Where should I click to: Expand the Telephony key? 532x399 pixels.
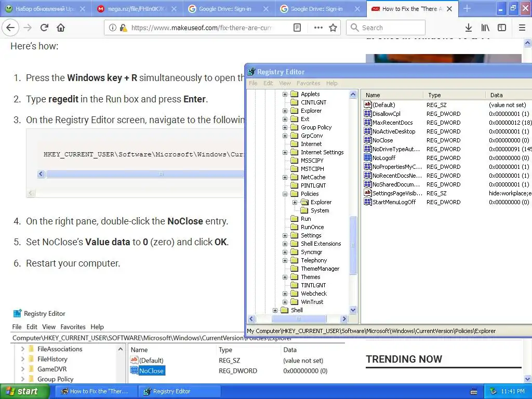pos(285,260)
